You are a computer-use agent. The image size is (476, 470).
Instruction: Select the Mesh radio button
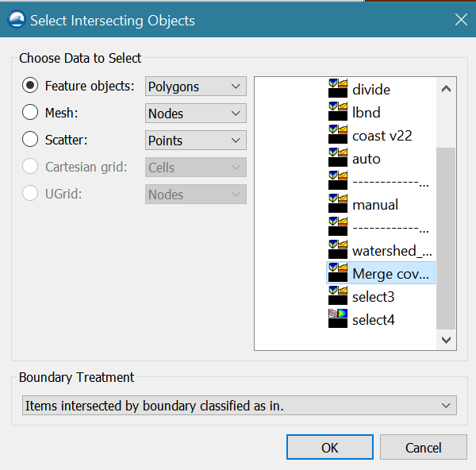(30, 113)
